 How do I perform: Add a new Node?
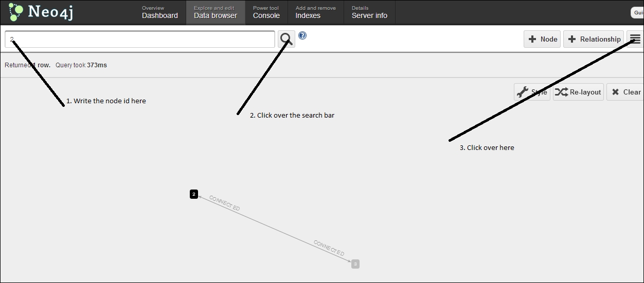pyautogui.click(x=543, y=39)
